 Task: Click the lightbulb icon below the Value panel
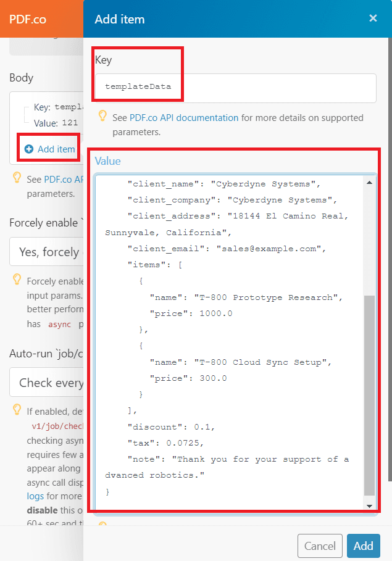point(102,523)
